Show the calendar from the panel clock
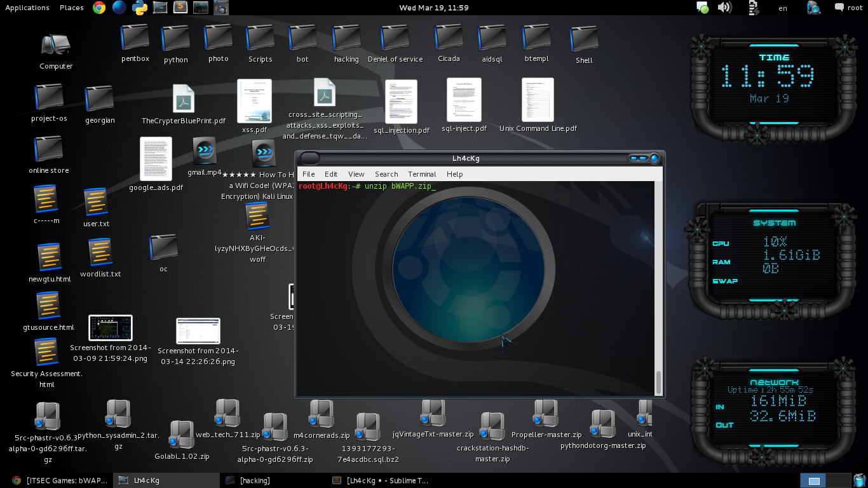Screen dimensions: 868x488 [x=434, y=8]
